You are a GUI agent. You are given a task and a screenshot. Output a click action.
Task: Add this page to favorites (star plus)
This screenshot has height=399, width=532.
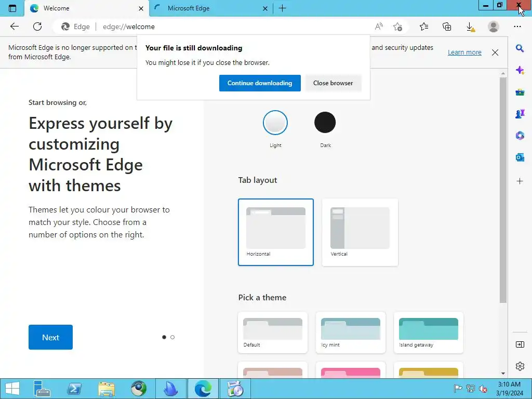pos(397,26)
